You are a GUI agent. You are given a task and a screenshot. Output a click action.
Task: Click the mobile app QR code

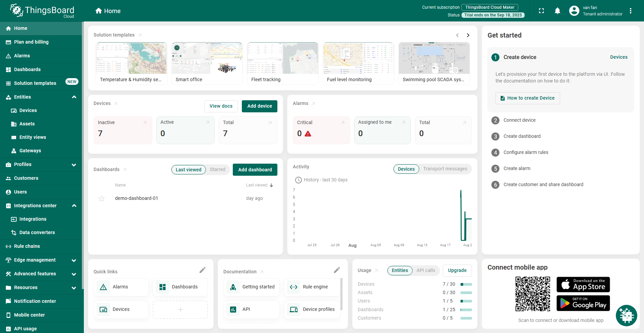(x=533, y=294)
